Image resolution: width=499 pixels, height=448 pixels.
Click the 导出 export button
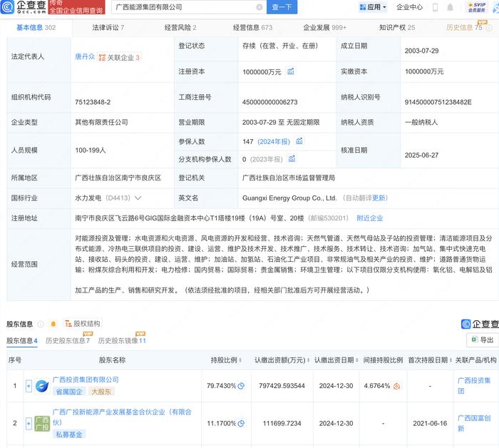click(483, 340)
